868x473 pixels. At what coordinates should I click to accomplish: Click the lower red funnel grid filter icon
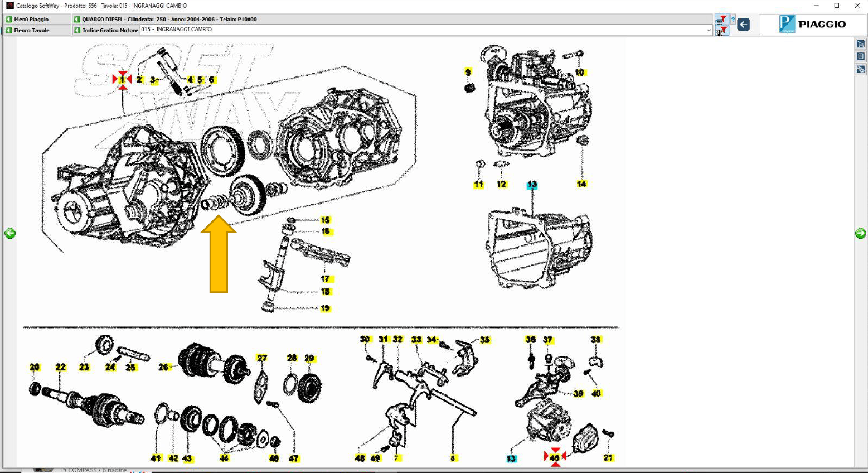click(x=721, y=31)
